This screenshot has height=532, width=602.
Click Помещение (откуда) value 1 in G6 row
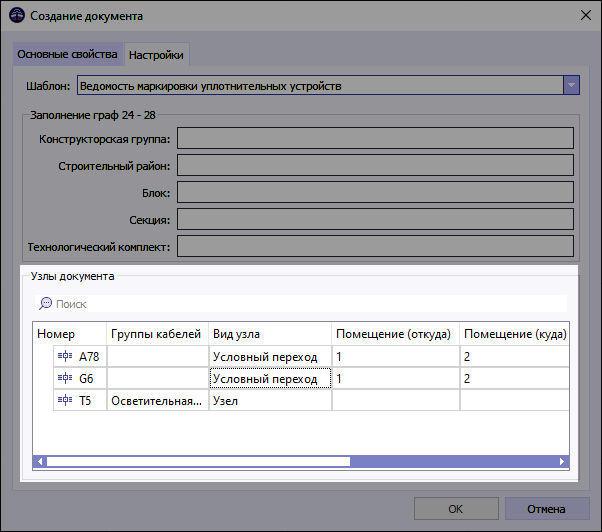(395, 378)
